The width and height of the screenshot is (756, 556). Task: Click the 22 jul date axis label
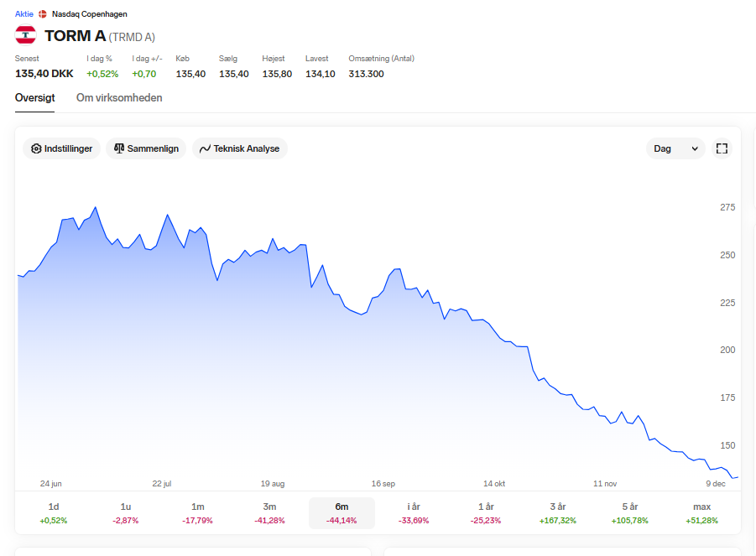click(x=162, y=483)
